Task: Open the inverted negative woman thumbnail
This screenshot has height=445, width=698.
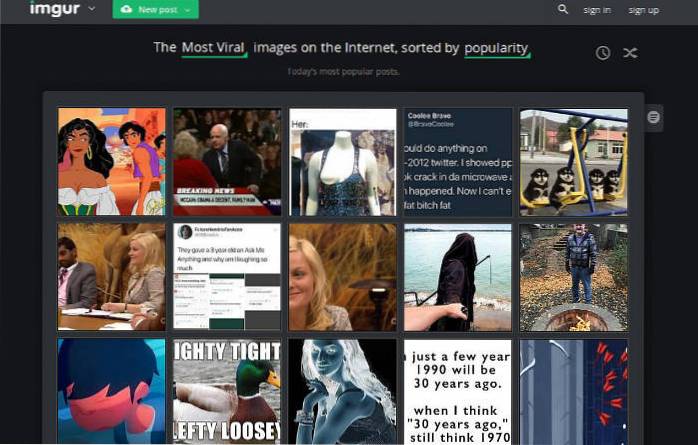Action: coord(343,392)
